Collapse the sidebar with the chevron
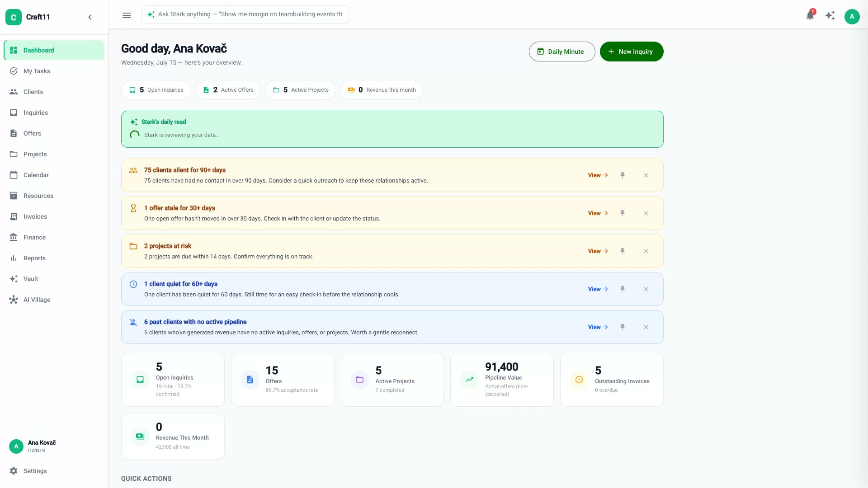This screenshot has width=868, height=488. [90, 17]
